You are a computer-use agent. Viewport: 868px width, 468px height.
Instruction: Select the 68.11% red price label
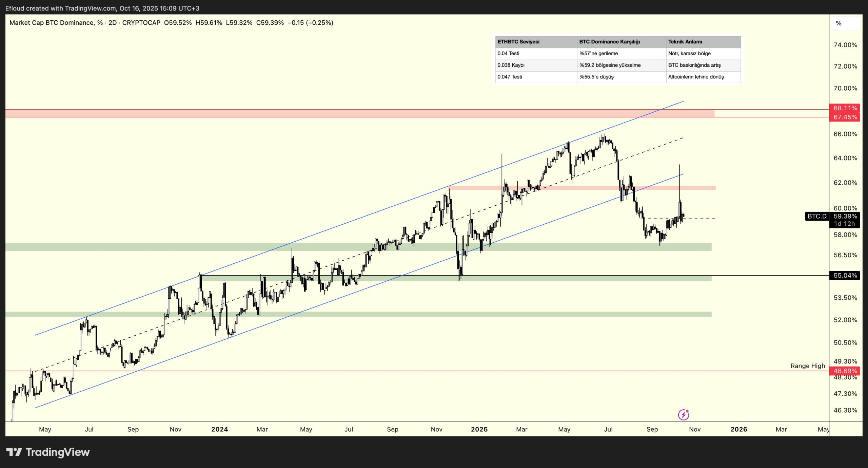(x=845, y=108)
